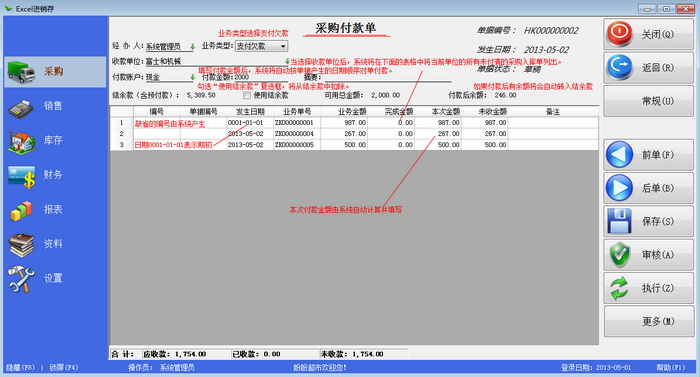This screenshot has height=377, width=700.
Task: Click the 更多(M) button
Action: [648, 321]
